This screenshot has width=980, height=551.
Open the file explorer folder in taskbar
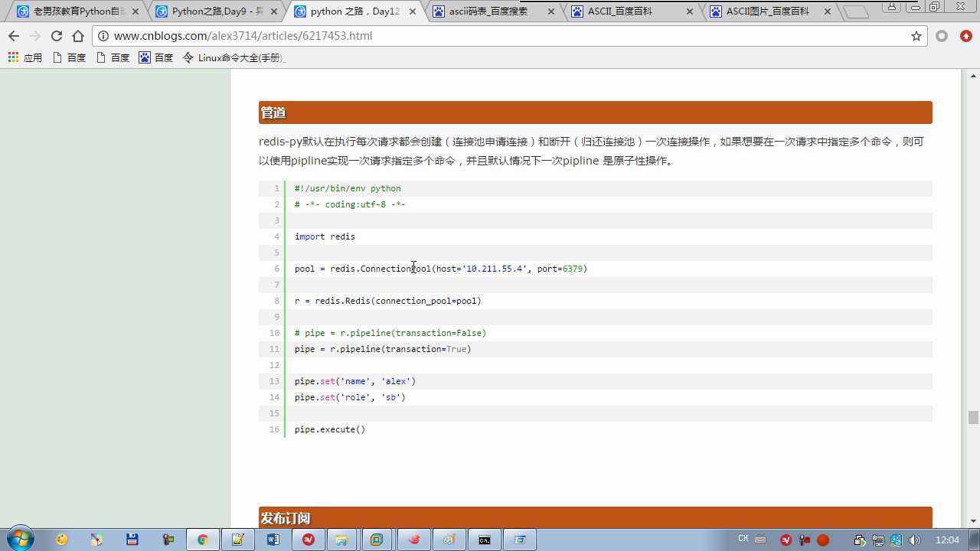pyautogui.click(x=341, y=540)
